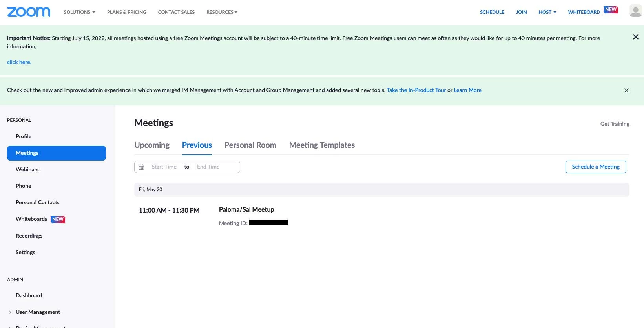Click the Schedule a Meeting button
This screenshot has width=644, height=328.
pyautogui.click(x=596, y=167)
